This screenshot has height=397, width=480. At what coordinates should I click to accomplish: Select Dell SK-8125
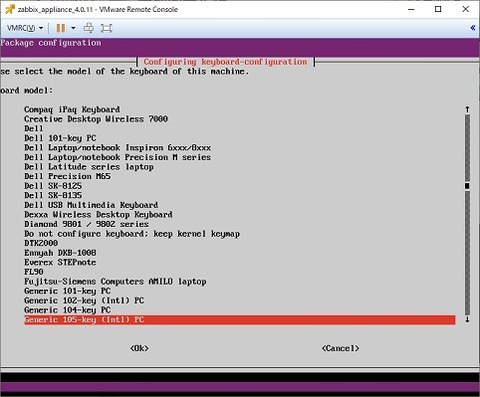pos(53,186)
